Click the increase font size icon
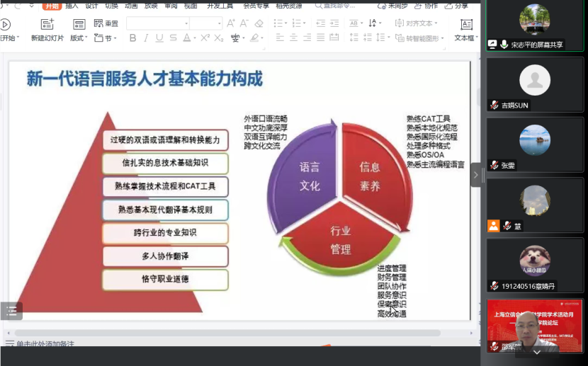 (231, 23)
